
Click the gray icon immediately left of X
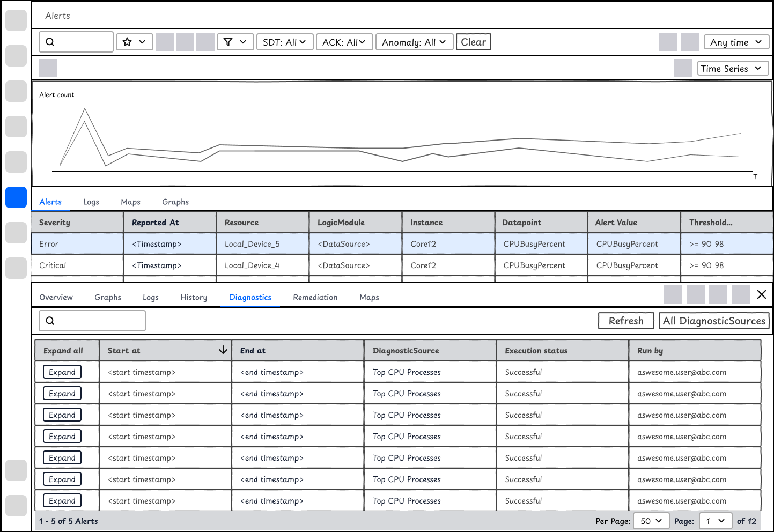pos(741,294)
